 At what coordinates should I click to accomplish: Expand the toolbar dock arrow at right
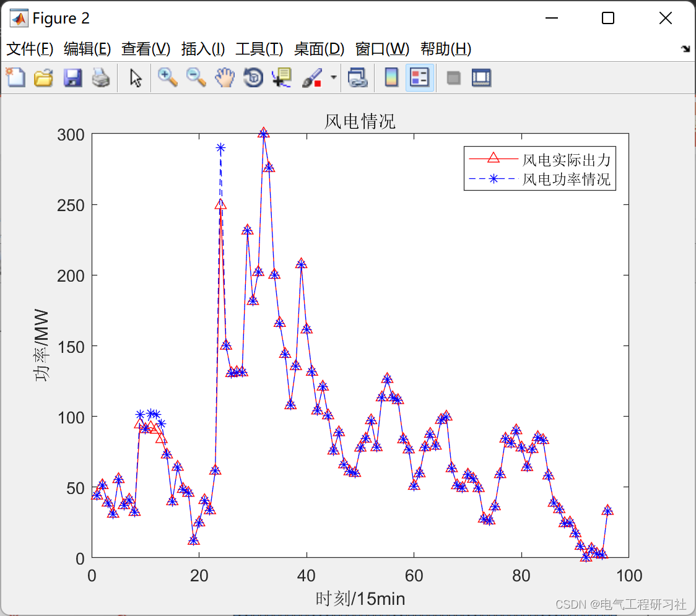click(686, 48)
